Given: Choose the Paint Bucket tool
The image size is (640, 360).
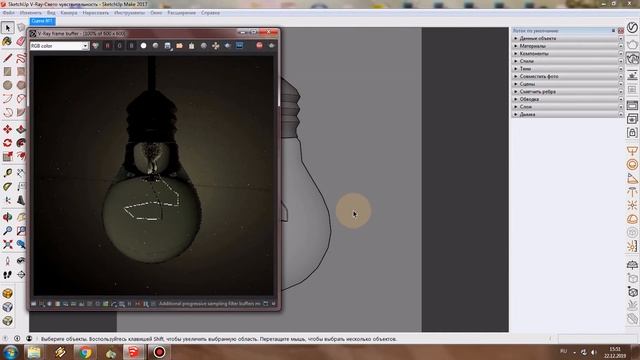Looking at the screenshot, I should point(7,41).
